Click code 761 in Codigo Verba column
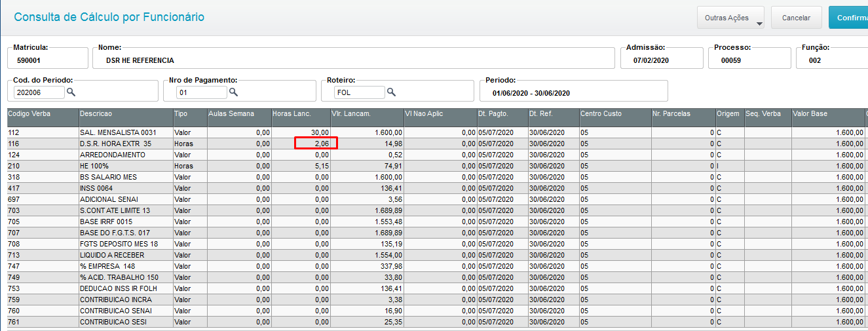868x331 pixels. coord(14,322)
